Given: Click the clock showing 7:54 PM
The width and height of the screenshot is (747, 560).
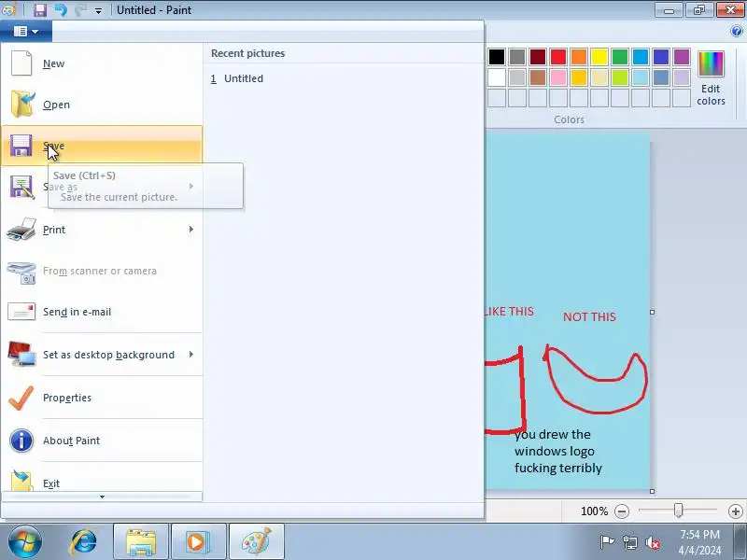Looking at the screenshot, I should [x=699, y=534].
